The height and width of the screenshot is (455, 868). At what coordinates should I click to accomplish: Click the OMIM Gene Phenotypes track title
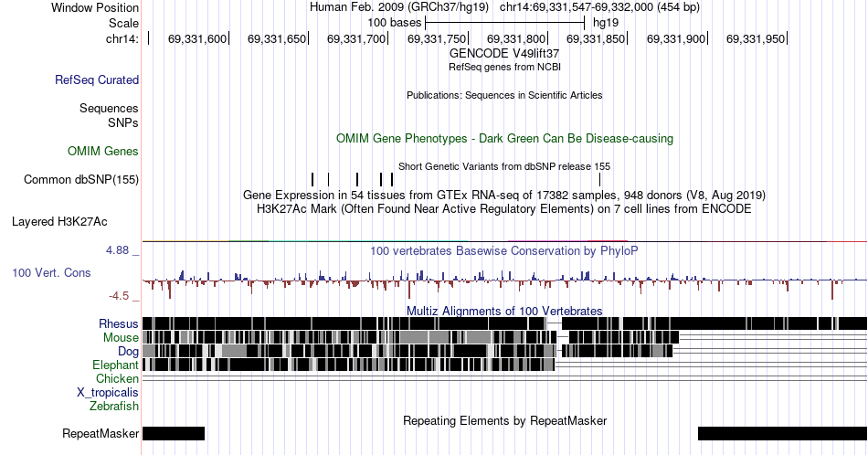(x=504, y=138)
